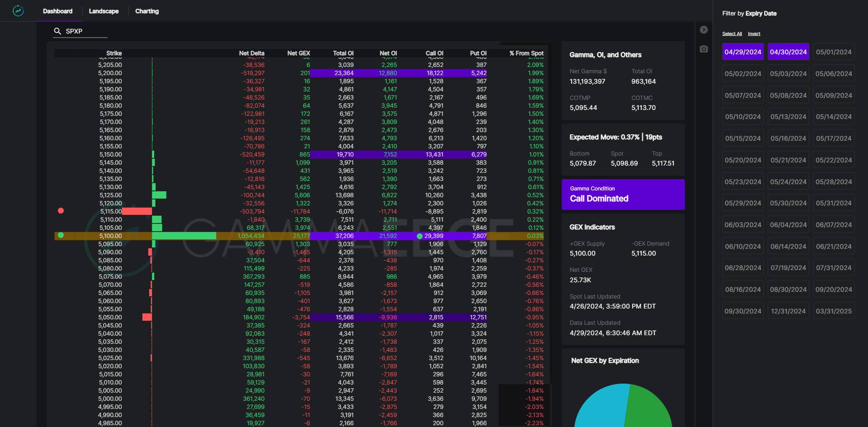Toggle off the 04/30/2024 expiry date
The height and width of the screenshot is (427, 868).
click(x=788, y=52)
